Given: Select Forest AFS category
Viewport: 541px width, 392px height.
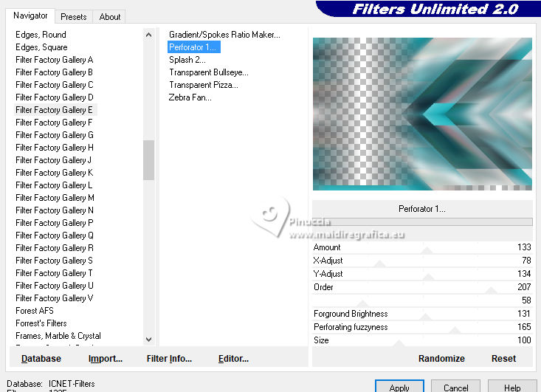Looking at the screenshot, I should tap(35, 311).
